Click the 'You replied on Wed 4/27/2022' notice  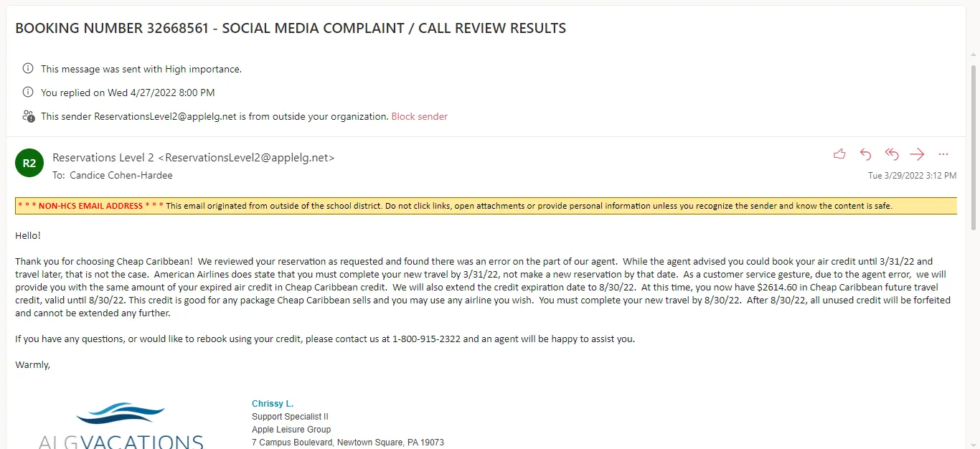tap(128, 93)
